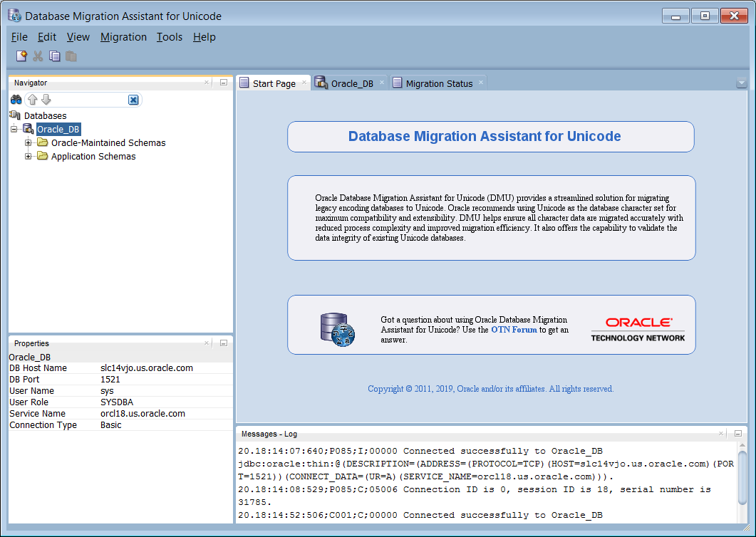Image resolution: width=756 pixels, height=537 pixels.
Task: Click the Oracle Technology Network logo
Action: pyautogui.click(x=638, y=329)
